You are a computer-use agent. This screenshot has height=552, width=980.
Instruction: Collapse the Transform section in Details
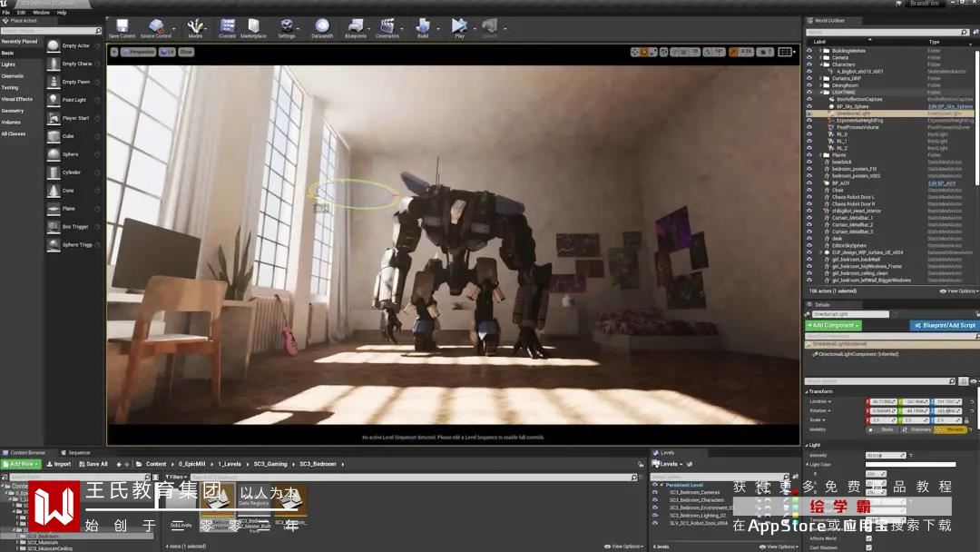[808, 391]
